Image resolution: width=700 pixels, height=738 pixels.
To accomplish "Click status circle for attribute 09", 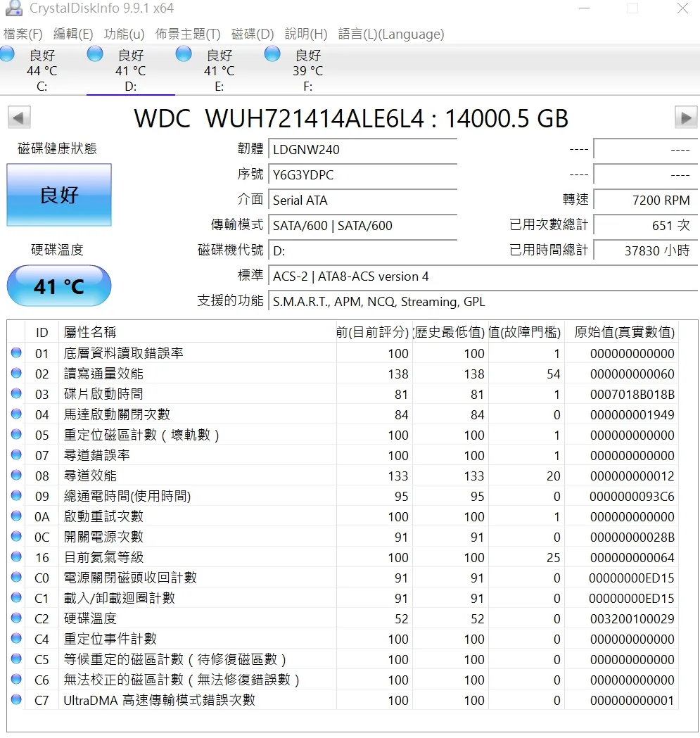I will (16, 495).
